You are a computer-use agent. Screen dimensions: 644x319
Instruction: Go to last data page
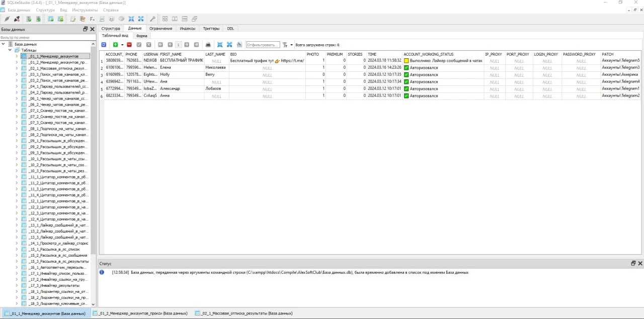(196, 45)
